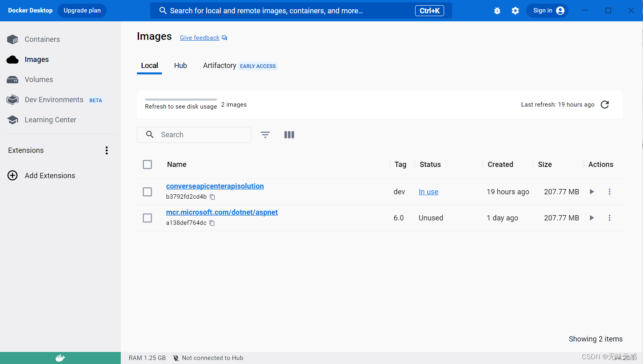Focus the images Search field
Screen dimensions: 643x364
coord(194,135)
